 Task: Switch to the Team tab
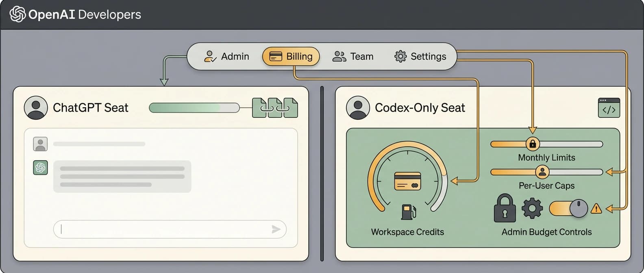coord(353,56)
